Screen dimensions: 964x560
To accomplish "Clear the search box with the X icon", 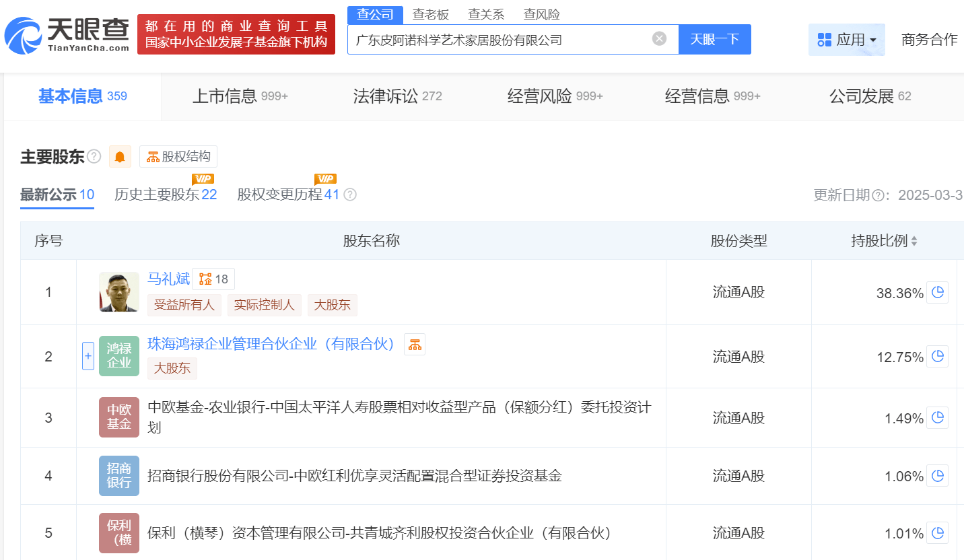I will pos(659,39).
